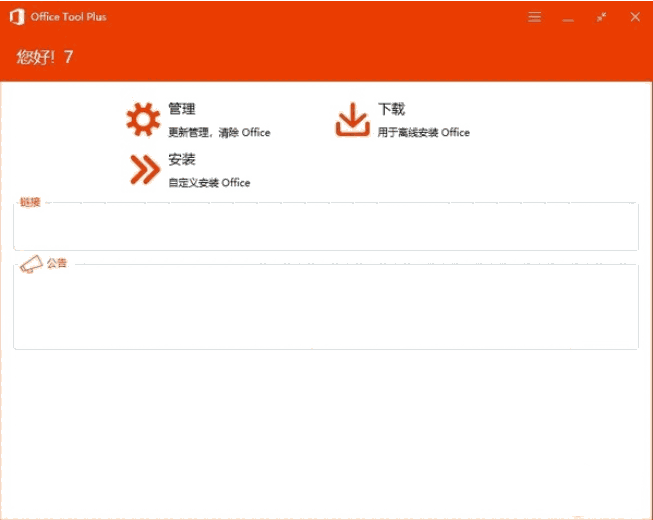Minimize the Office Tool Plus window
Image resolution: width=653 pixels, height=520 pixels.
568,20
